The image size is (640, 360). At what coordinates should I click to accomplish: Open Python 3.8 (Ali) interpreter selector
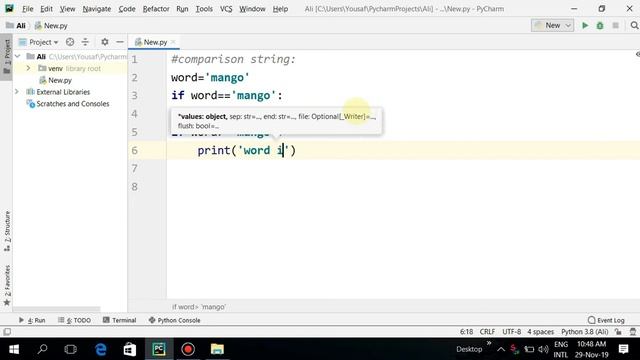click(x=584, y=332)
